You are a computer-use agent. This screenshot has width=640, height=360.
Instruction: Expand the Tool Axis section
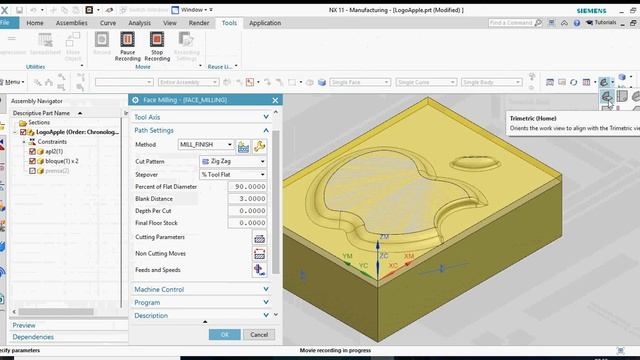(201, 117)
